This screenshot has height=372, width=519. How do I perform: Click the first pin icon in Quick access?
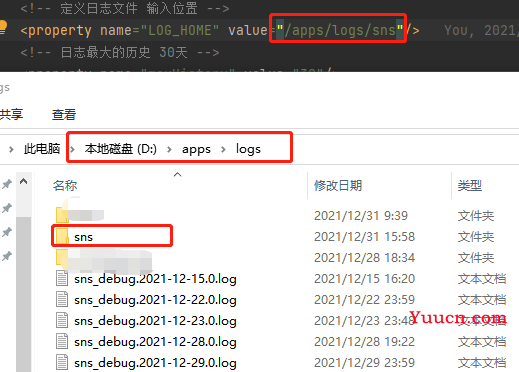(x=7, y=184)
